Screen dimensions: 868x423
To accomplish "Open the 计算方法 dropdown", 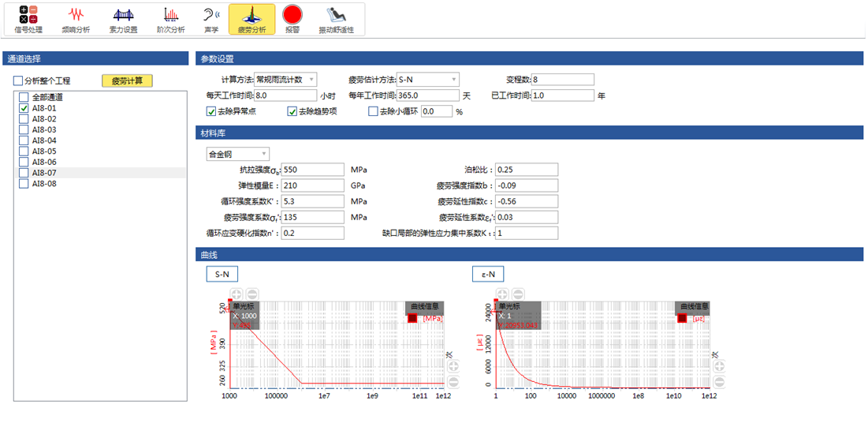I will tap(285, 79).
